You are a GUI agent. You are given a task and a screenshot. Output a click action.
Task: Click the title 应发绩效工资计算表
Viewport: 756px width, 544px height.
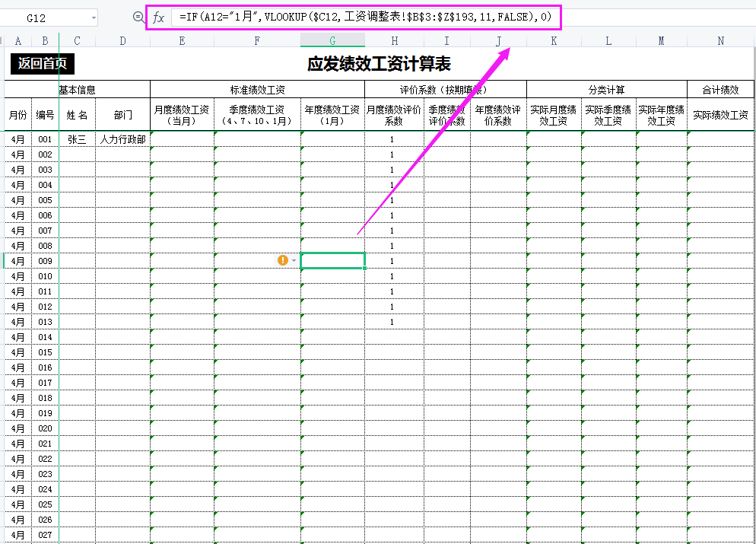point(379,64)
